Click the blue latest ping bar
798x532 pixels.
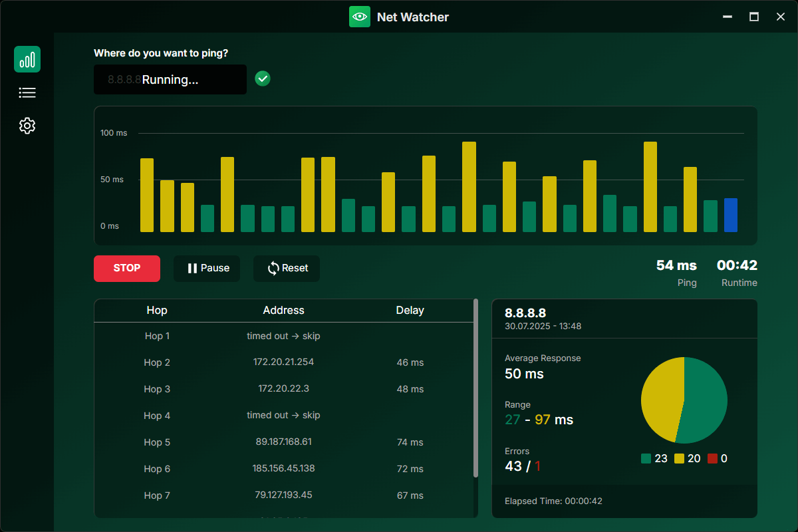(x=730, y=215)
